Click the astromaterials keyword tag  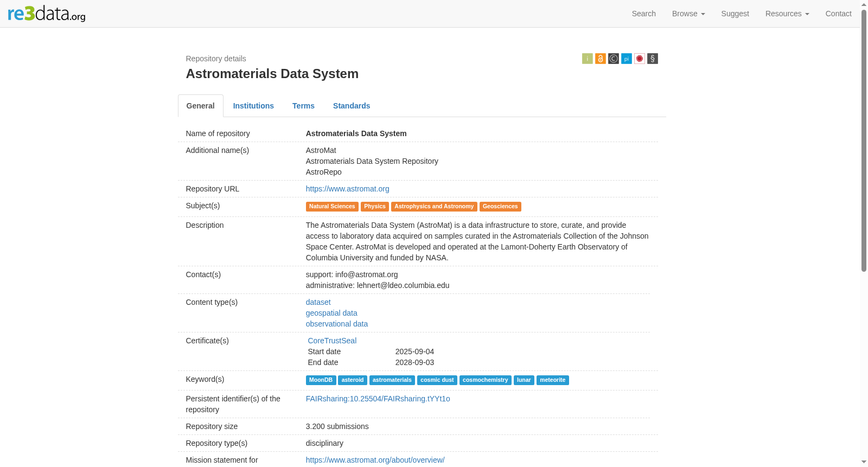click(392, 380)
